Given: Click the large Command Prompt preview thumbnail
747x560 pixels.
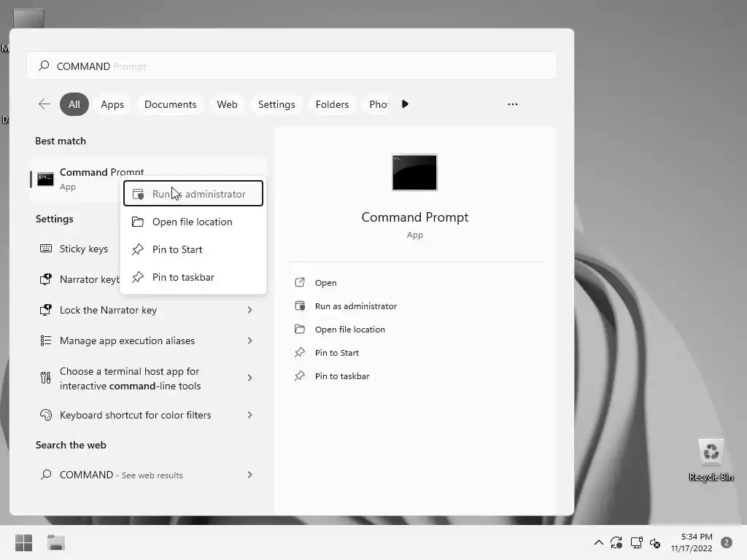Looking at the screenshot, I should pyautogui.click(x=414, y=172).
